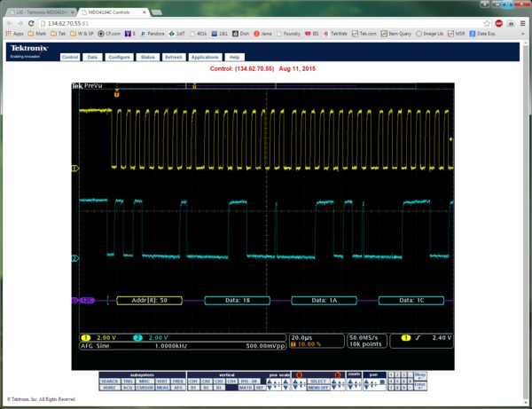Click the yellow channel 1 ground marker

(x=74, y=168)
